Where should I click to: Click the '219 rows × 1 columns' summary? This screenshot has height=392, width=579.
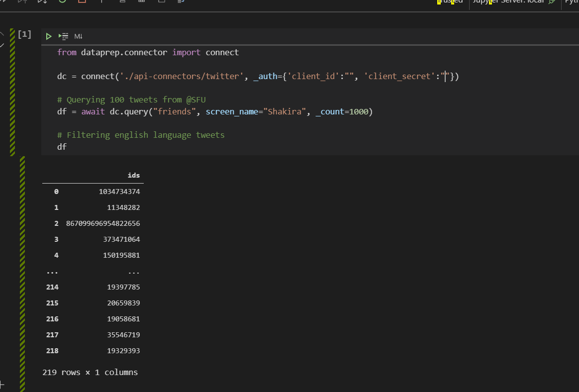[x=90, y=372]
